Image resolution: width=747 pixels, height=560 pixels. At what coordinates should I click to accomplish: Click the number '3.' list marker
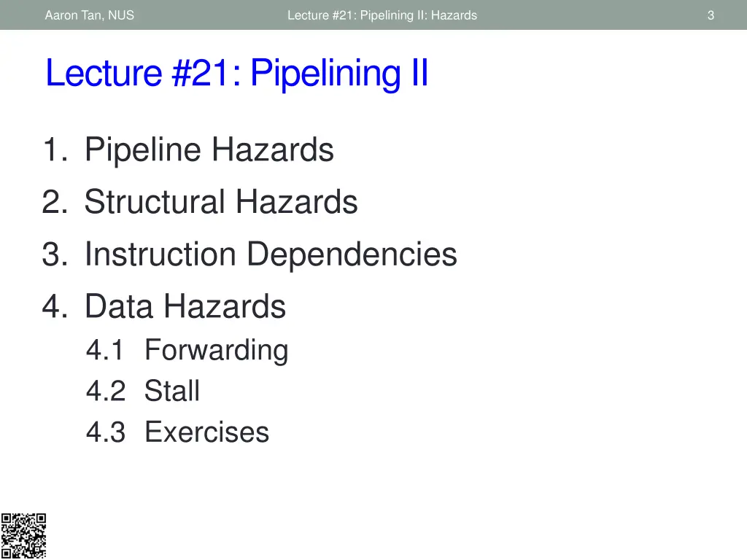55,254
